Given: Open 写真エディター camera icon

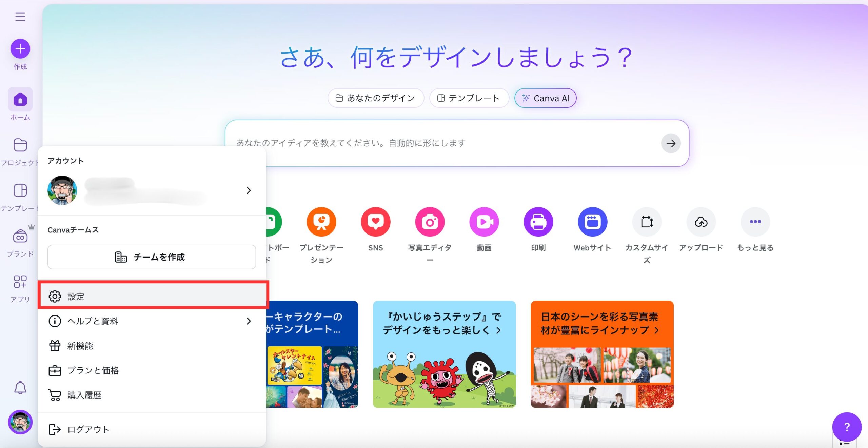Looking at the screenshot, I should (x=430, y=222).
